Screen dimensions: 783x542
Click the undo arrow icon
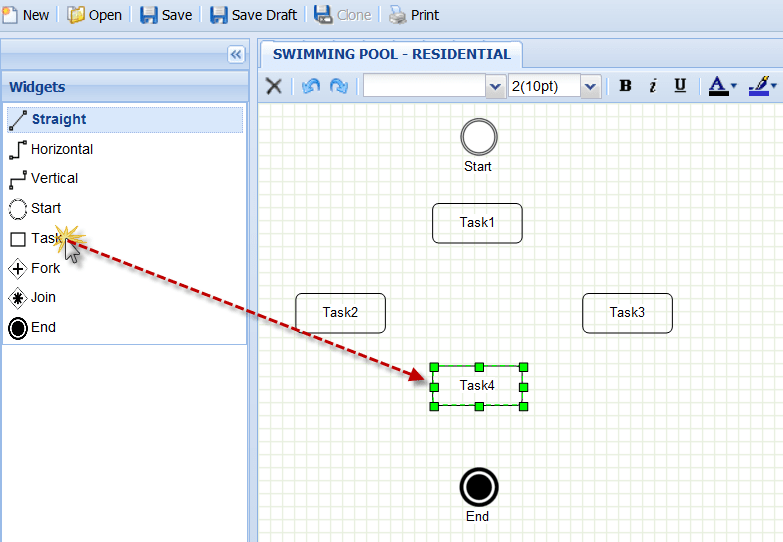tap(311, 86)
